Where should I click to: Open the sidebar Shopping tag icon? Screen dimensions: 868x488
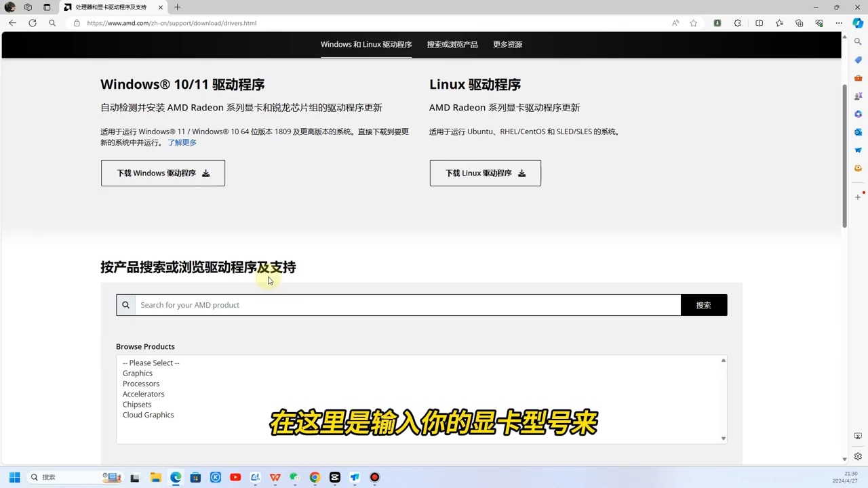[858, 60]
